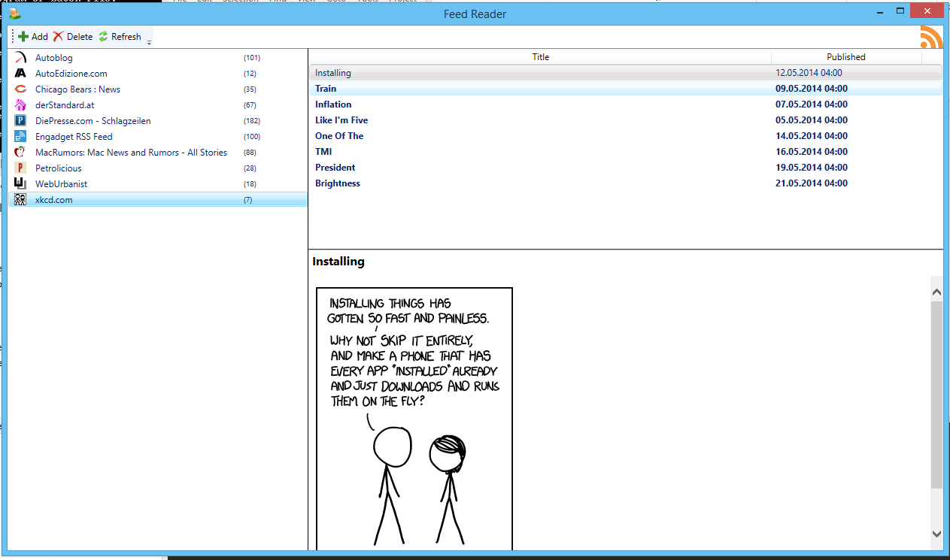Select the derStandard.at feed
950x560 pixels.
[x=158, y=105]
